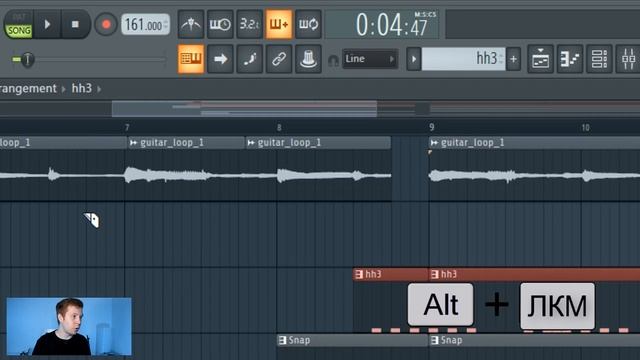
Task: Open the Mixer view icon
Action: (628, 59)
